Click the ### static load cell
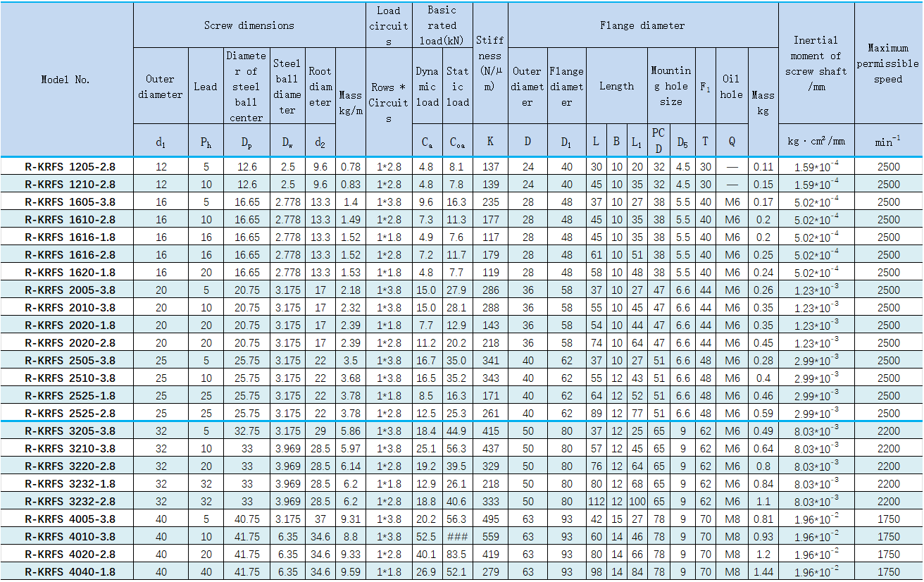Screen dimensions: 924x582 click(x=457, y=537)
